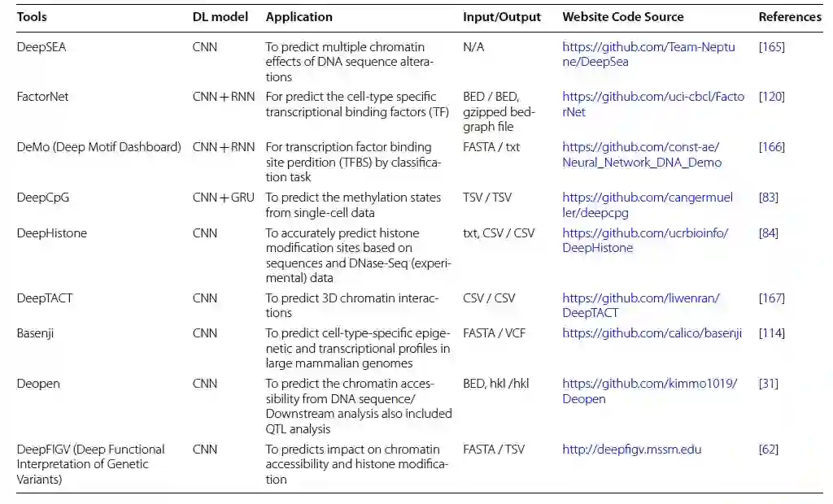833x504 pixels.
Task: Open reference [120] for FactorNet
Action: coord(771,97)
